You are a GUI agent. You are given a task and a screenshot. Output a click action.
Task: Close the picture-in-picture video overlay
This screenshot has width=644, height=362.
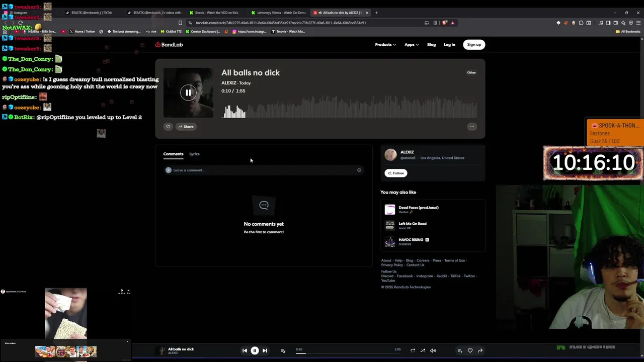coord(127,342)
